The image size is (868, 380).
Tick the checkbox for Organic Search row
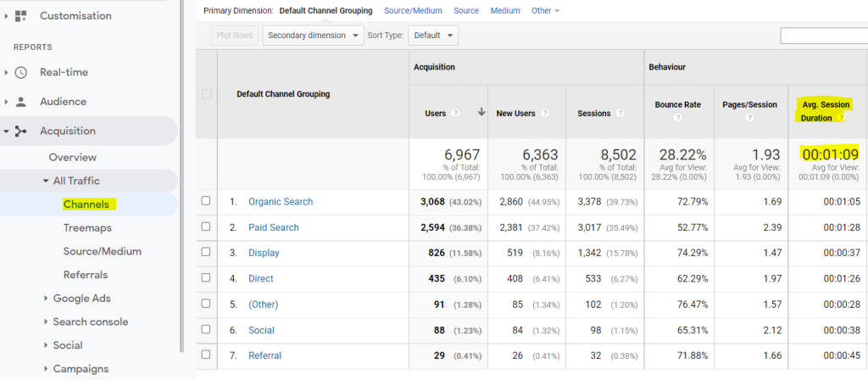206,200
